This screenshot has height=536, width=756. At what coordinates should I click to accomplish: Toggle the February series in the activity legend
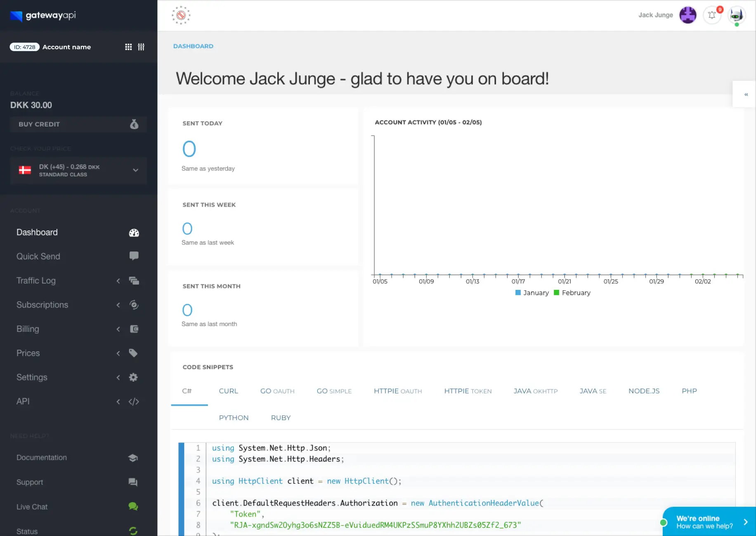point(572,293)
